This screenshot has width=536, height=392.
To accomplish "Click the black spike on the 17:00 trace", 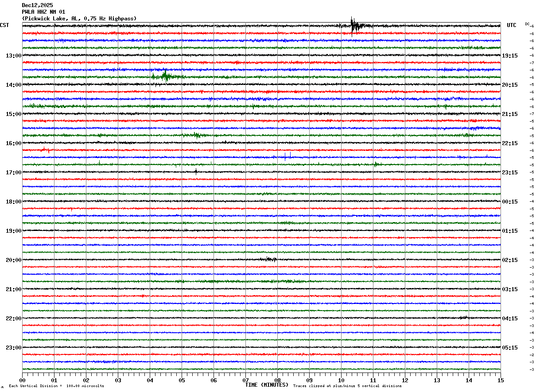I will pyautogui.click(x=196, y=172).
